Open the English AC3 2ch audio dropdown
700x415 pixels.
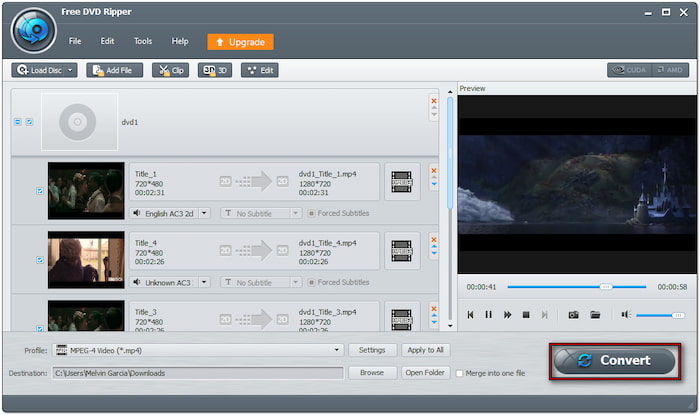coord(204,213)
